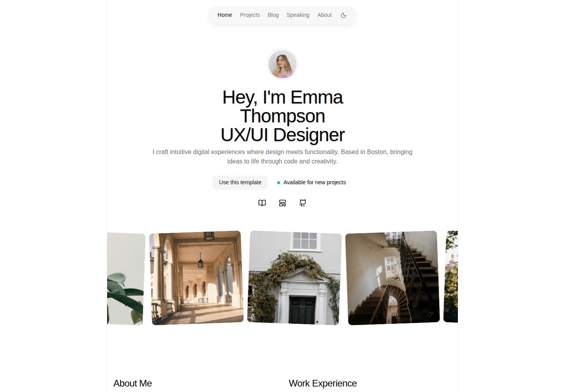Open the Blog nav item
The image size is (565, 392).
click(273, 15)
